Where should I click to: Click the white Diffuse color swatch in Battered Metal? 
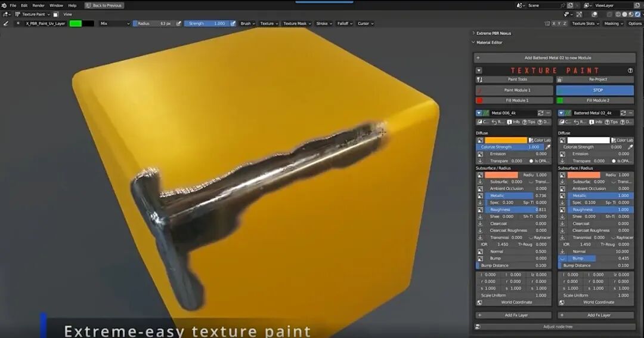588,140
